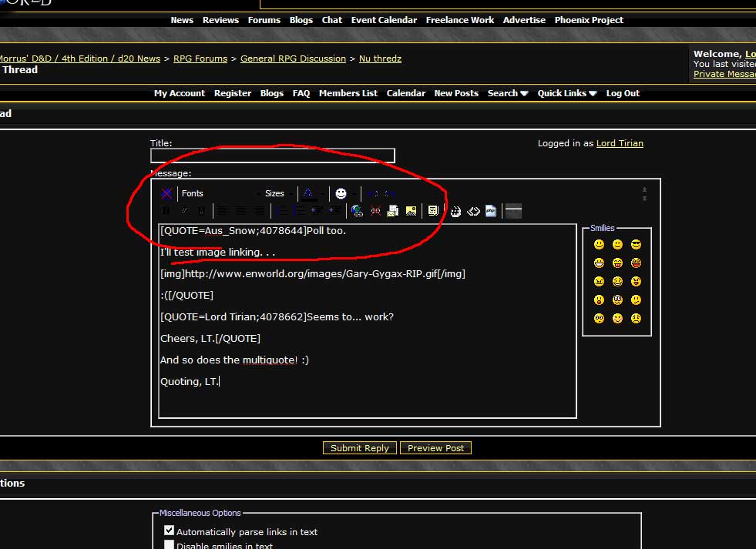Click the Remove Link icon

coord(375,210)
